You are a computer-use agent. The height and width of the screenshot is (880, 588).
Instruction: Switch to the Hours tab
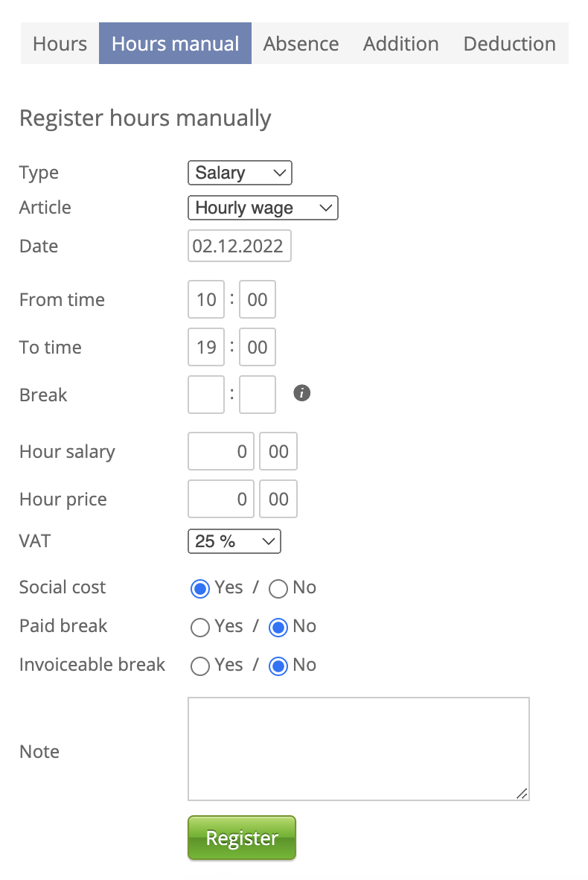[x=60, y=43]
